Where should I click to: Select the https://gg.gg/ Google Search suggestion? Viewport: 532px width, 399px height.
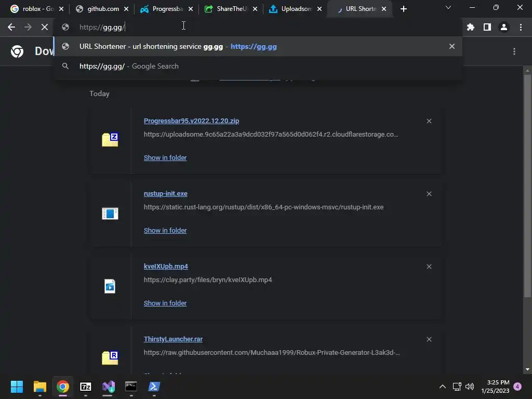(258, 66)
